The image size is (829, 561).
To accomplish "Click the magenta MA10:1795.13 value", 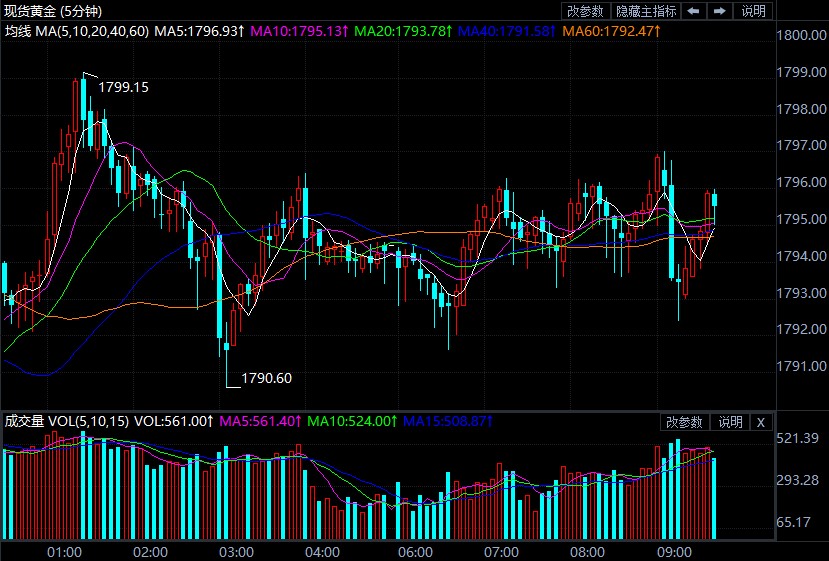I will [x=299, y=31].
